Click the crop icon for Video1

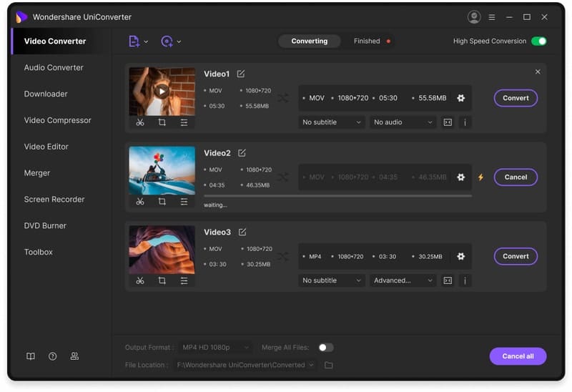162,122
